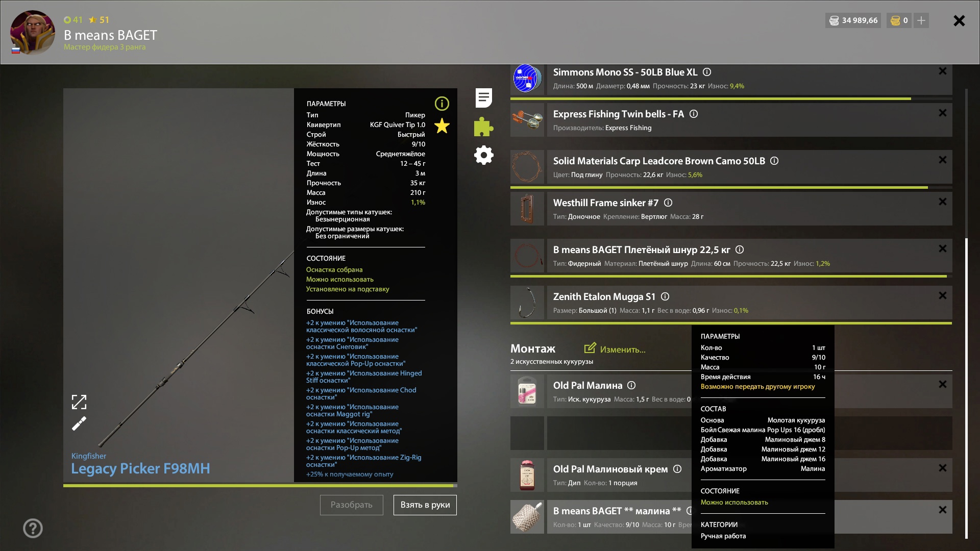Click the silver balance 34 989,66
Screen dimensions: 980x551
pyautogui.click(x=853, y=20)
